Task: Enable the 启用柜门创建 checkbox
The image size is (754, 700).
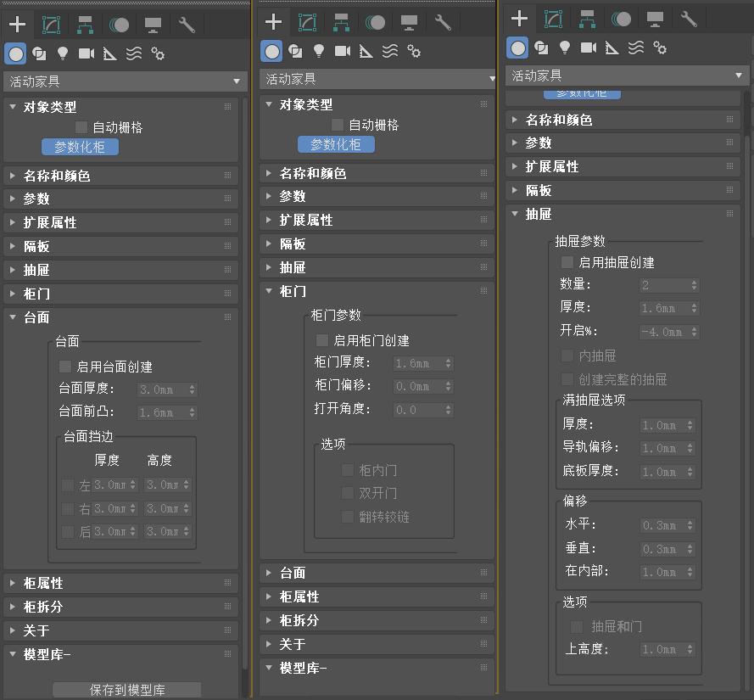Action: (322, 340)
